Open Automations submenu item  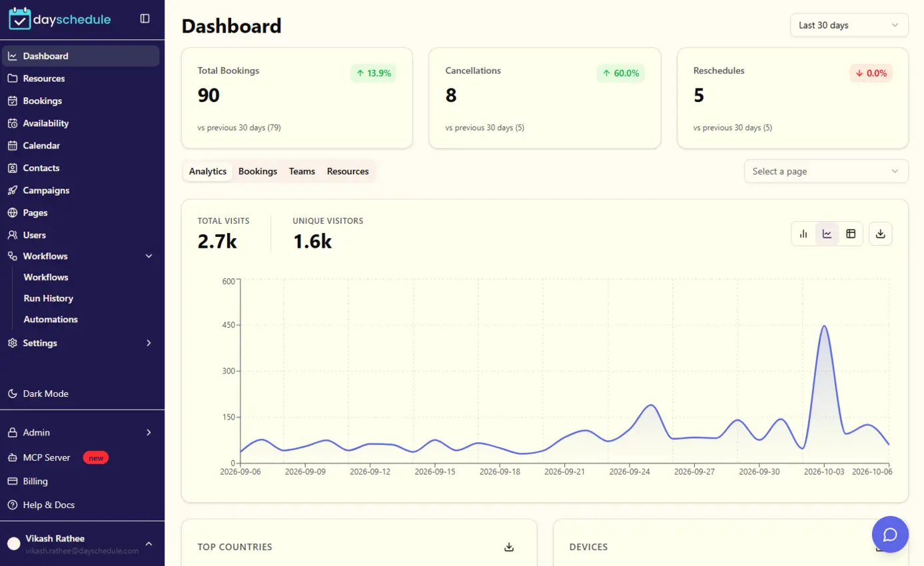pos(51,320)
